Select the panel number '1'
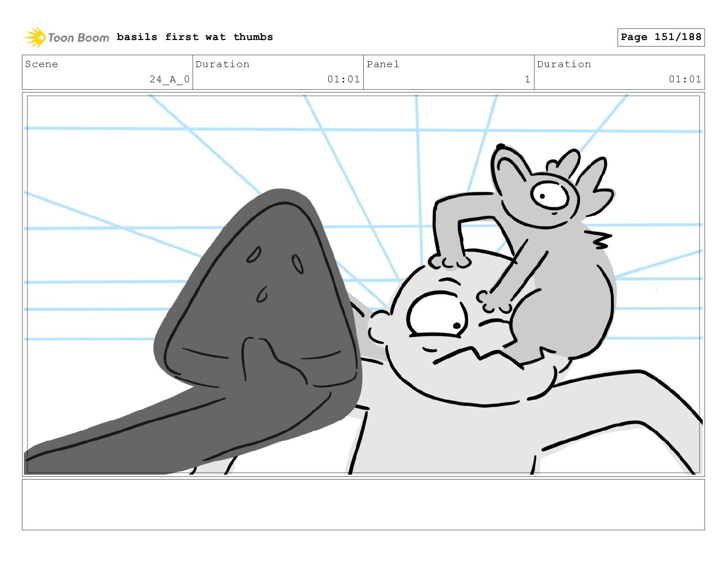728x563 pixels. click(528, 79)
